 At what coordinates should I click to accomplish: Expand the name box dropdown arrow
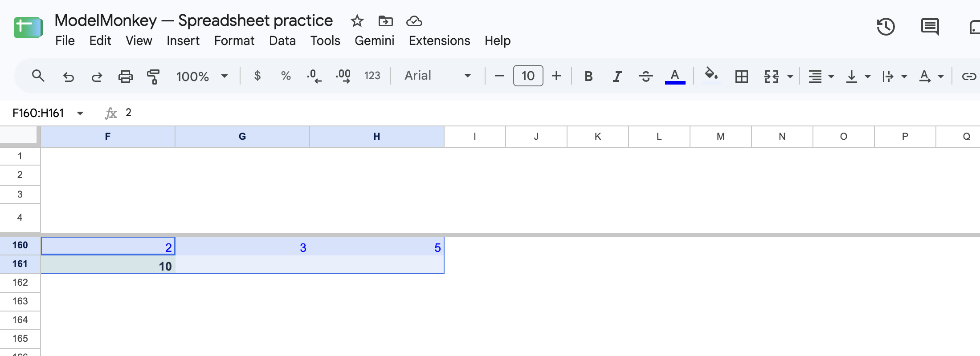80,113
